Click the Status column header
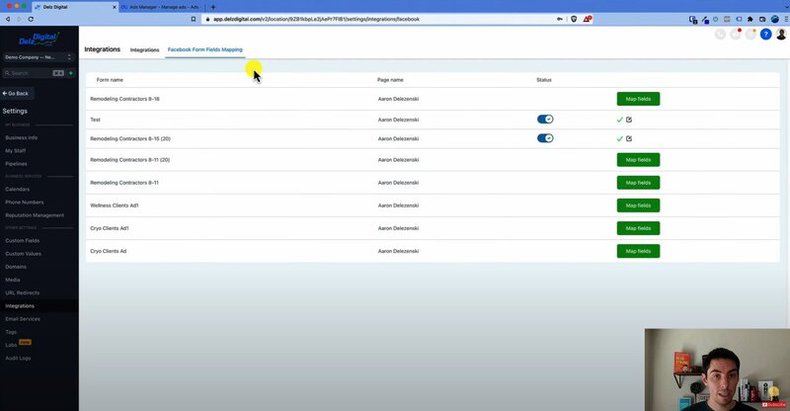Viewport: 790px width, 411px height. click(544, 80)
